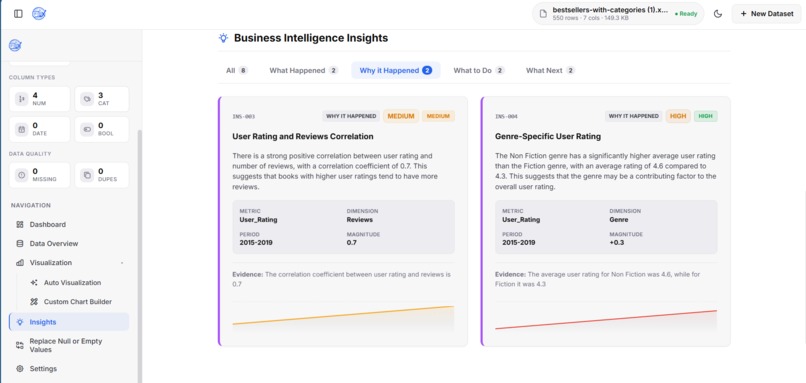Screen dimensions: 806x383
Task: Click the larger MEDIUM badge on INS-003
Action: pos(401,116)
